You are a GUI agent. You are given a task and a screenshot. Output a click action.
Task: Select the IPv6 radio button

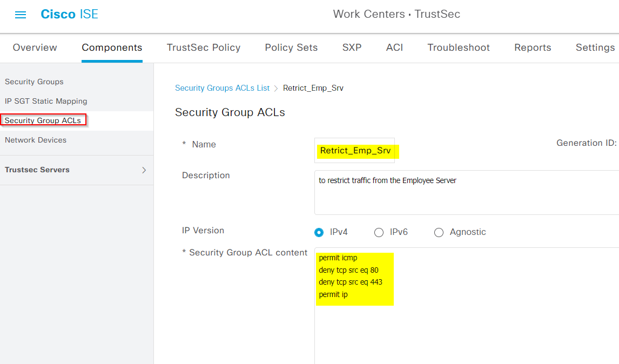coord(379,233)
